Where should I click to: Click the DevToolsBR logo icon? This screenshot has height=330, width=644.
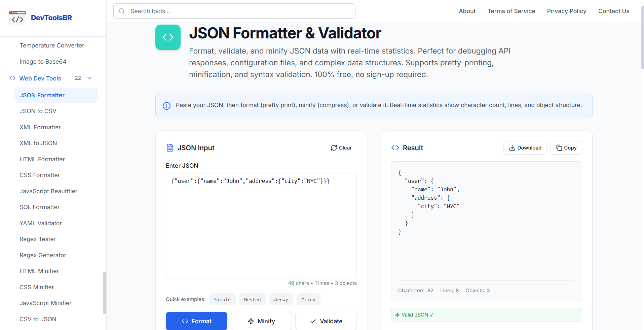pos(17,17)
